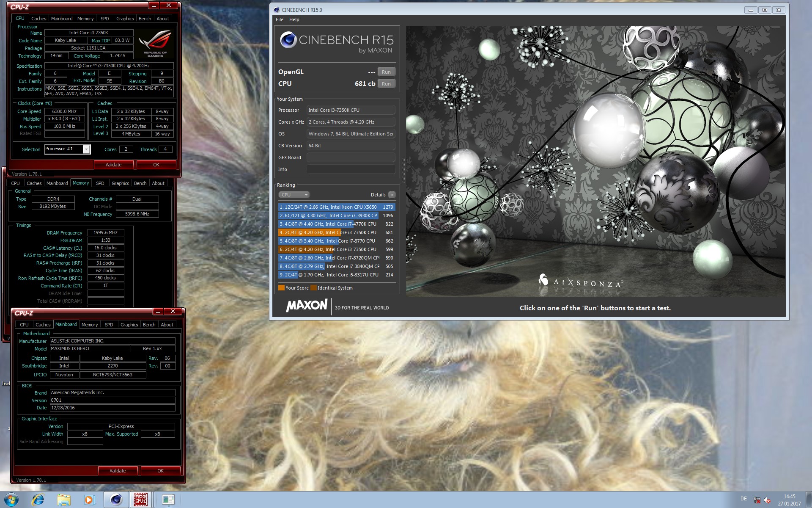Image resolution: width=812 pixels, height=508 pixels.
Task: Select ranking row i3-7350K 681
Action: point(337,232)
